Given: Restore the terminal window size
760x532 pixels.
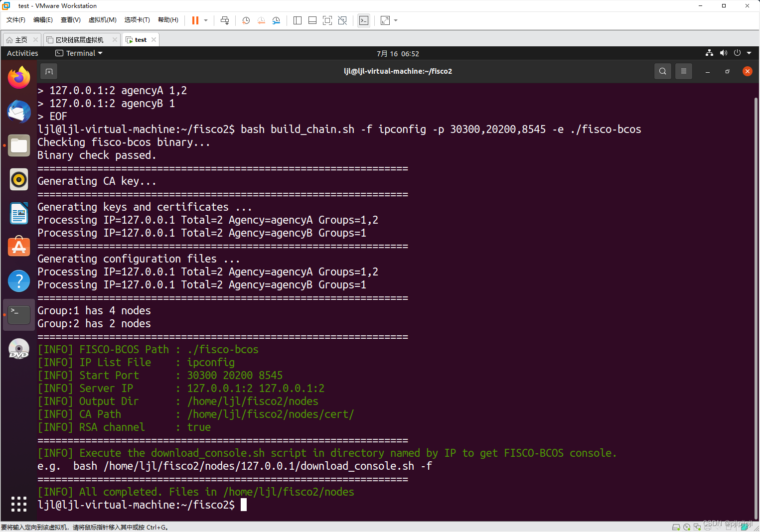Looking at the screenshot, I should pyautogui.click(x=727, y=71).
